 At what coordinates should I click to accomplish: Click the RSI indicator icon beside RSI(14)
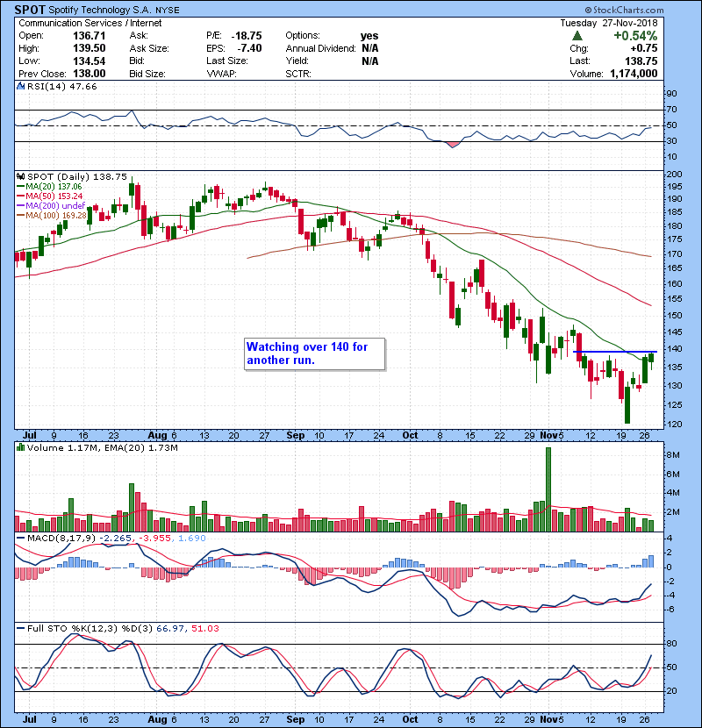click(20, 86)
